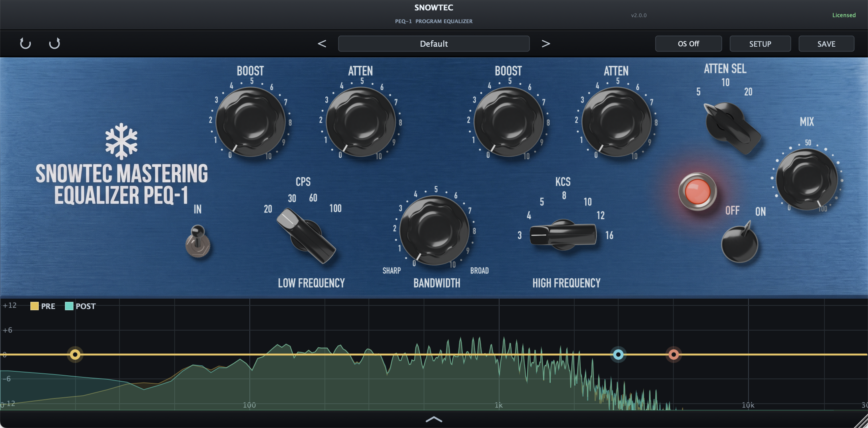Flip the IN bypass toggle switch
Screen dimensions: 868x428
point(197,241)
